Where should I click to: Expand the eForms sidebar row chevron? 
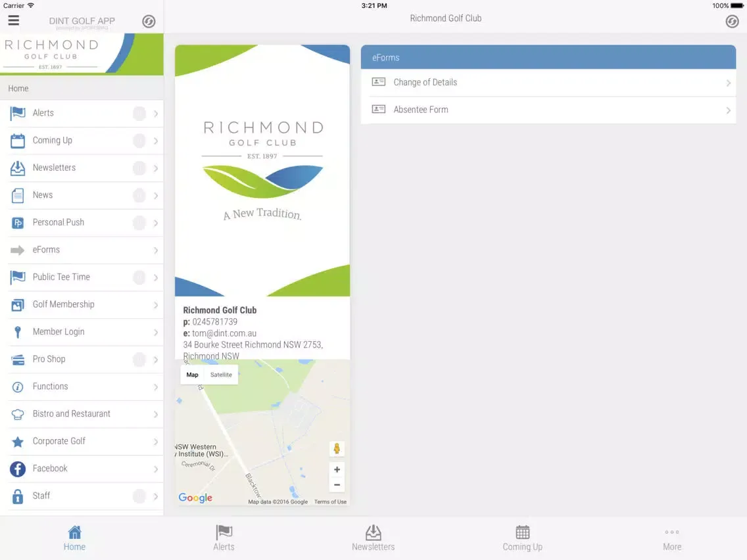(x=156, y=250)
